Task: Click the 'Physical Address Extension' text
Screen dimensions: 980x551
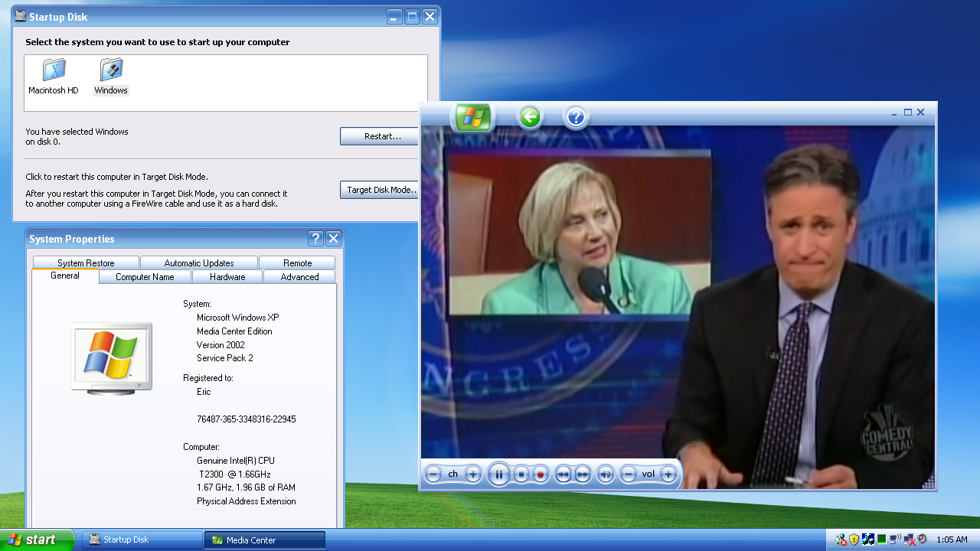Action: (x=247, y=501)
